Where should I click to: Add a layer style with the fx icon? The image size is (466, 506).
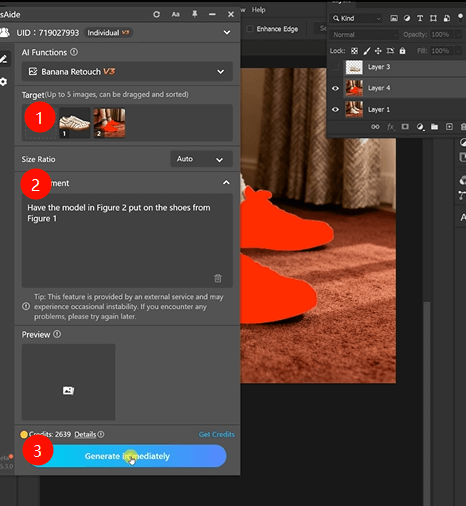tap(390, 127)
